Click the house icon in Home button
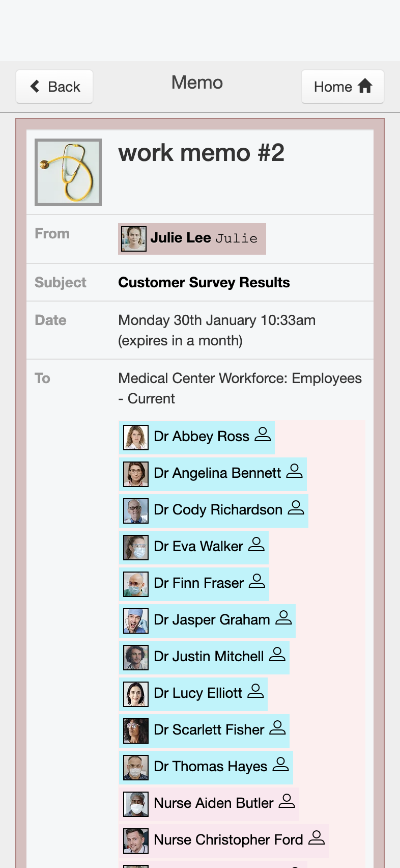Screen dimensions: 400x868 (365, 86)
